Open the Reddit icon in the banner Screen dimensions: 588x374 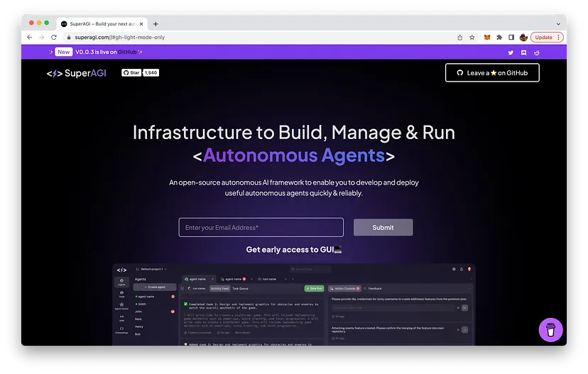point(537,53)
